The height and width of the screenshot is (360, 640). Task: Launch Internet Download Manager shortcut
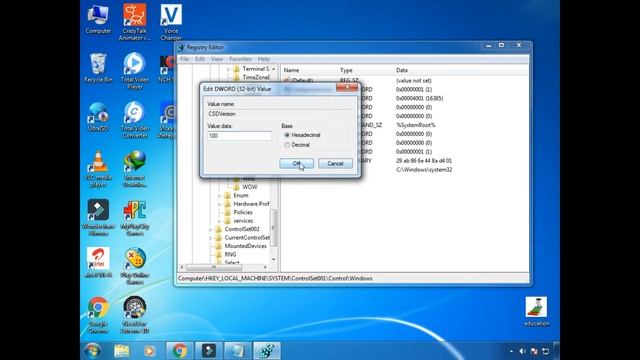(x=135, y=169)
